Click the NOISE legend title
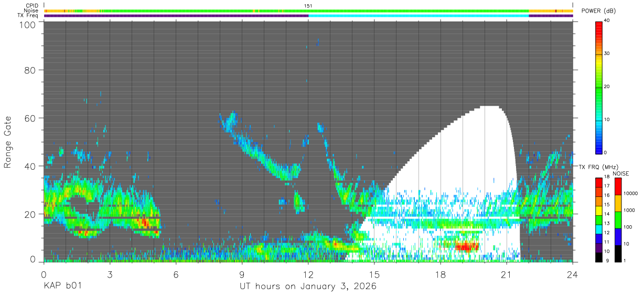This screenshot has width=644, height=297. [x=620, y=173]
